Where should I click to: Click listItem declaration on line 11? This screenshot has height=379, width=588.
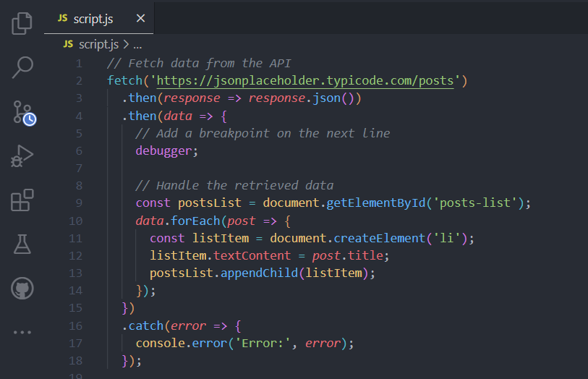coord(221,238)
